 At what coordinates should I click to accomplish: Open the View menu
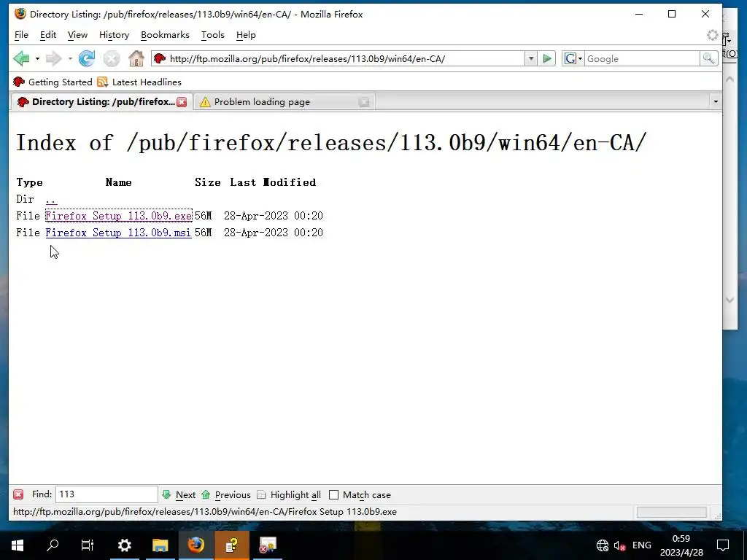tap(77, 35)
